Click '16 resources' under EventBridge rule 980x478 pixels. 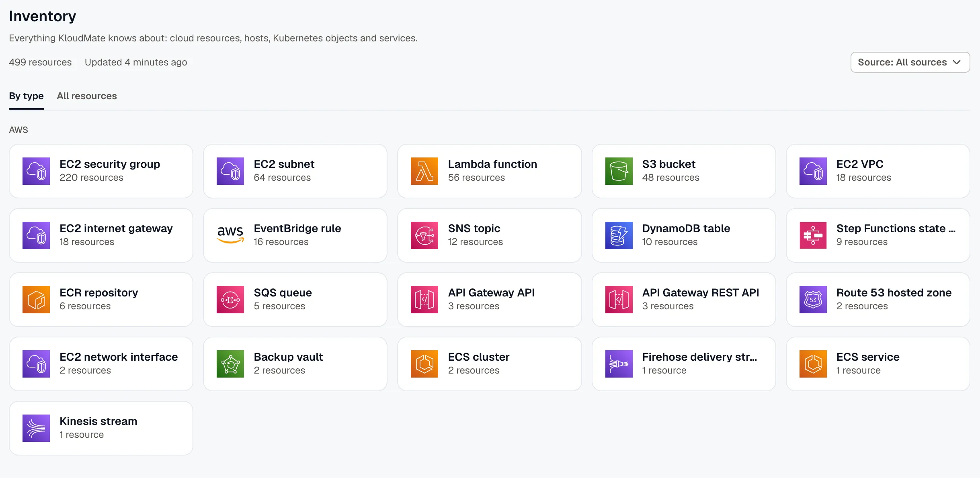[281, 242]
